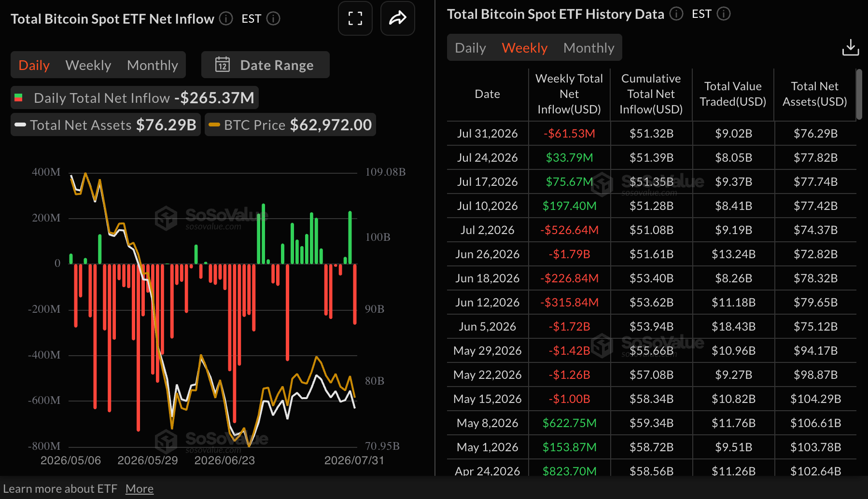Click the $106.61B total net assets cell
This screenshot has height=499, width=868.
pos(815,423)
